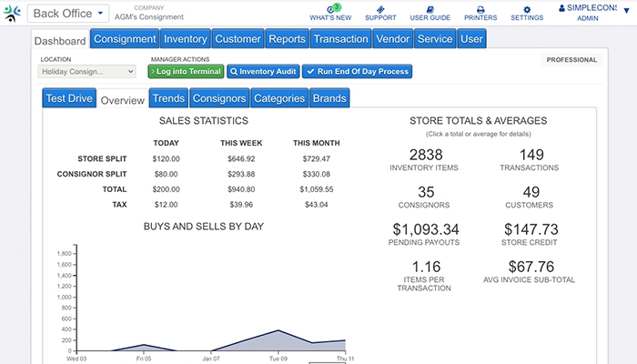
Task: Click the What's New notification icon
Action: click(330, 9)
